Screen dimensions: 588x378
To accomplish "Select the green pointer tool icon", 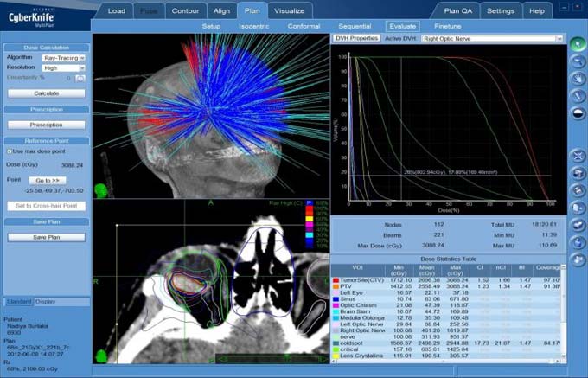I will pyautogui.click(x=578, y=43).
